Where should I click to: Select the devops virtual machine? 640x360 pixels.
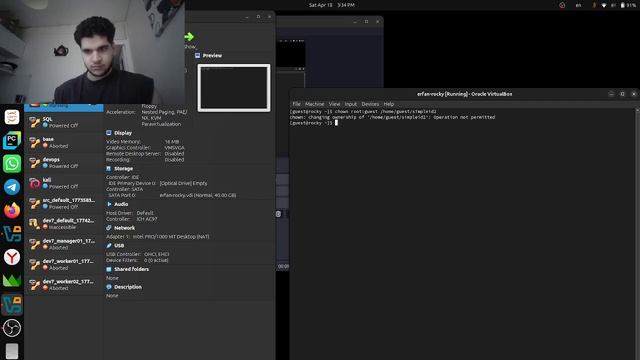pos(64,162)
